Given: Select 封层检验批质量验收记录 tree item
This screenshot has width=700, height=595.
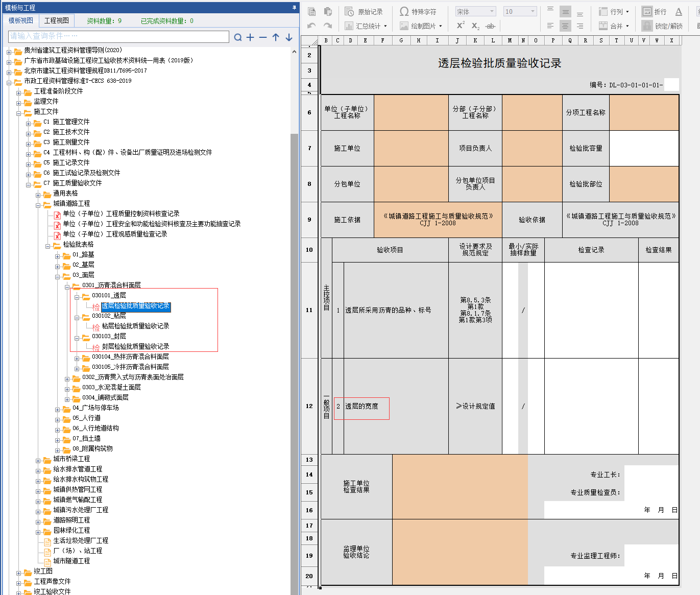Looking at the screenshot, I should click(x=135, y=346).
